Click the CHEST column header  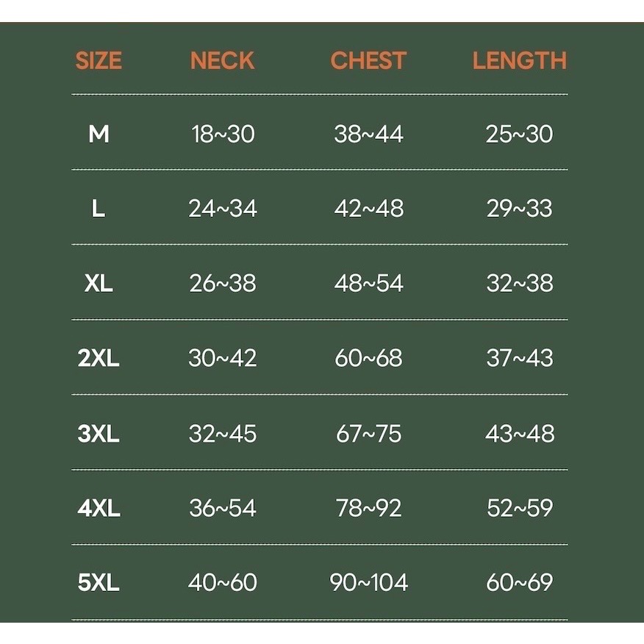[x=368, y=60]
